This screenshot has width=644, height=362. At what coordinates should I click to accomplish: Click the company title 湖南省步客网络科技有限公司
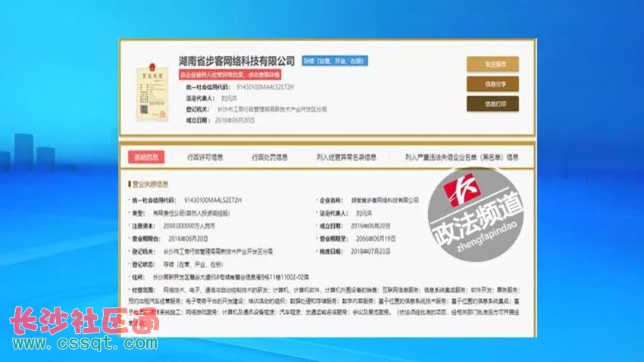click(237, 61)
